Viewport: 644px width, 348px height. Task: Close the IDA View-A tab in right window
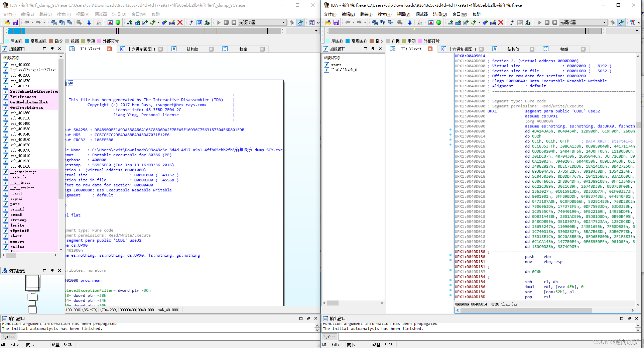tap(430, 49)
